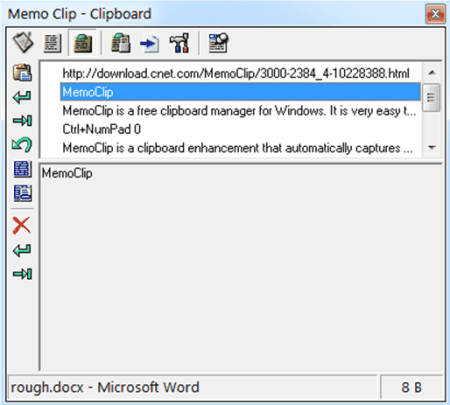Click the green undo curved arrow icon

22,144
